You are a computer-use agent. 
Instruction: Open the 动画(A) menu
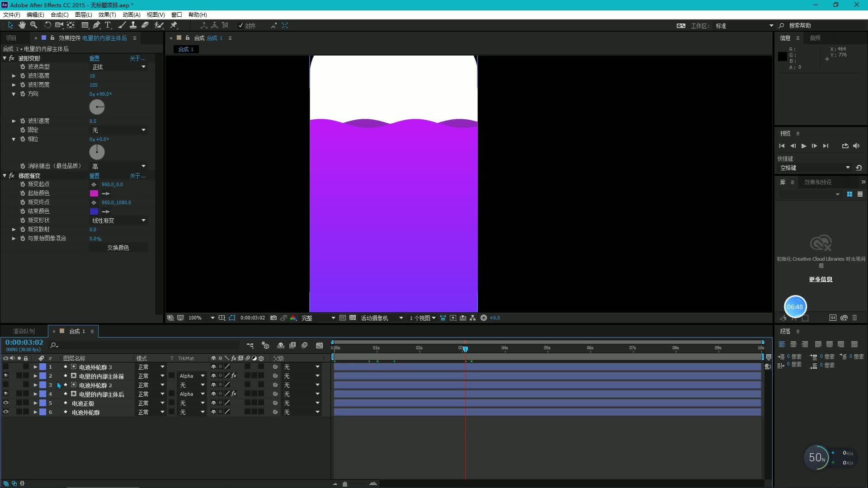coord(131,15)
